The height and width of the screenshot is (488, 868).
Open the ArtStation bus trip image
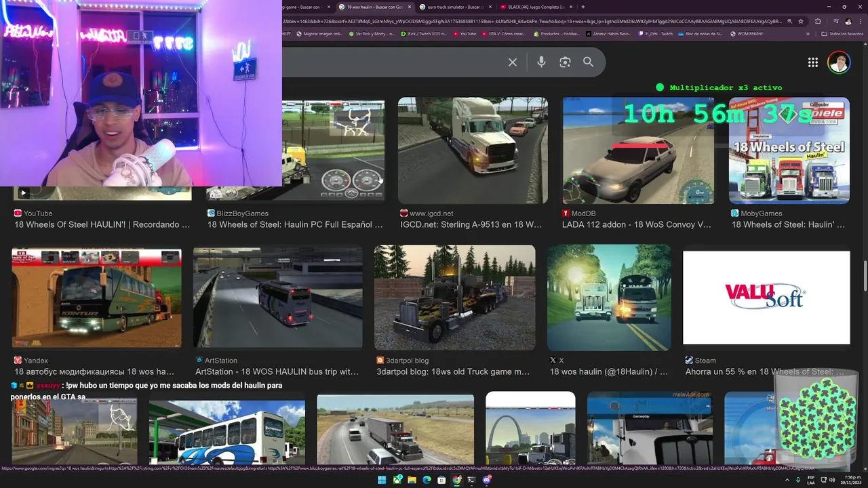click(278, 298)
